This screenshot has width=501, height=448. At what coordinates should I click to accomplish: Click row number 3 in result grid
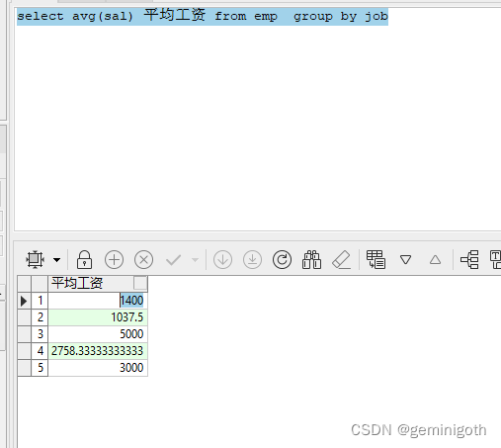tap(40, 334)
